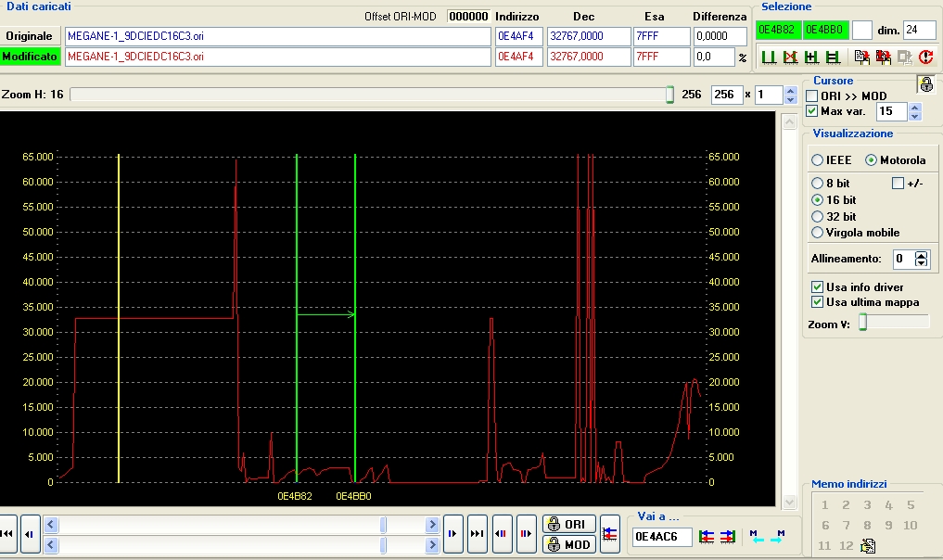
Task: Jump to last position with fast-forward button
Action: [477, 533]
